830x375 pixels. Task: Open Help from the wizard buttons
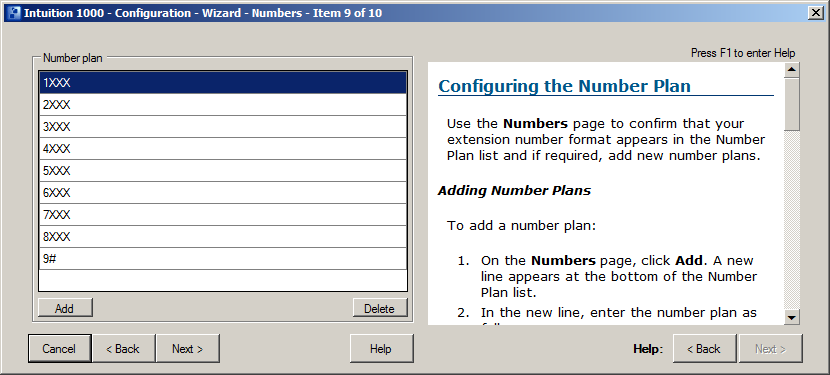381,349
